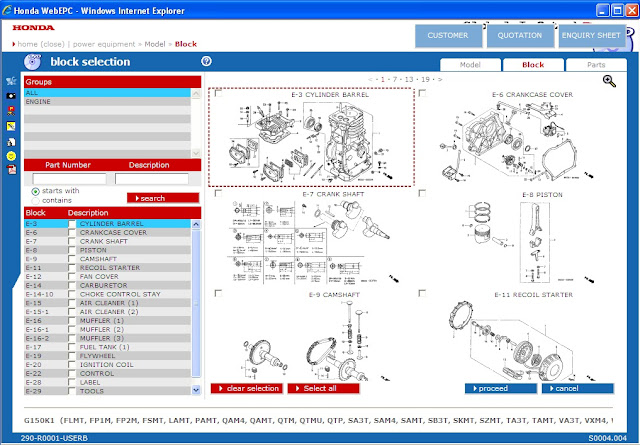Viewport: 640px width, 445px height.
Task: Select the PISTON block row
Action: click(x=107, y=250)
